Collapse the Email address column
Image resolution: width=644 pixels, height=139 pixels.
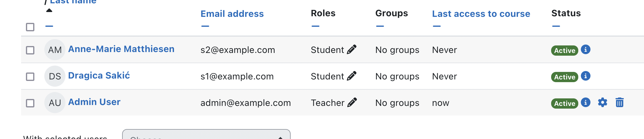(x=205, y=26)
